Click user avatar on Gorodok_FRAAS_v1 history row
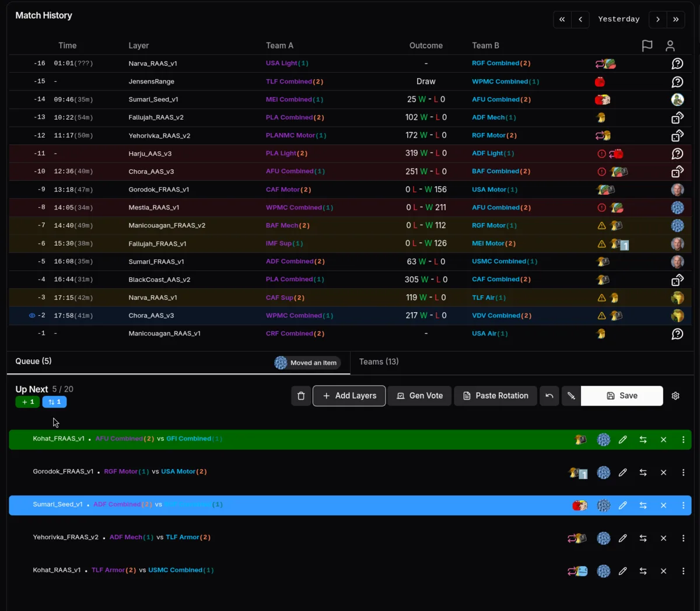Screen dimensions: 700x611 tap(677, 190)
